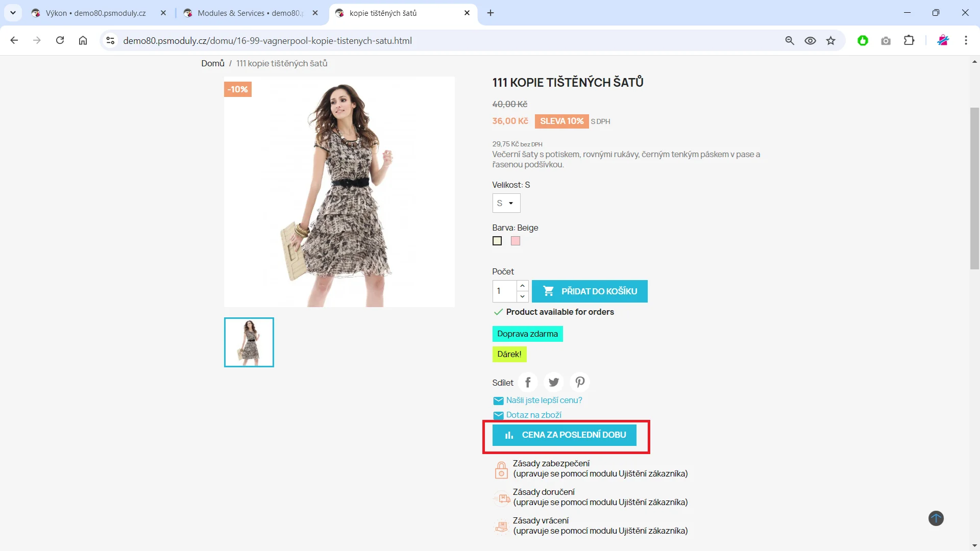Open the browser extensions puzzle icon
Screen dimensions: 980x551
(x=909, y=41)
